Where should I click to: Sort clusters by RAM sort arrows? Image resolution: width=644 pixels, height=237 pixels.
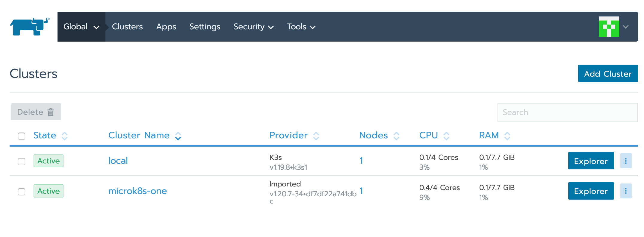tap(507, 136)
